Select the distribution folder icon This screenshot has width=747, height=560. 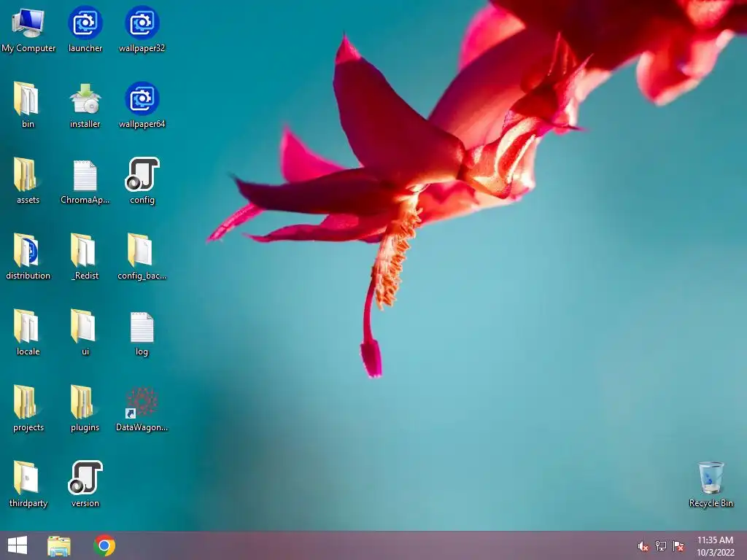tap(28, 257)
